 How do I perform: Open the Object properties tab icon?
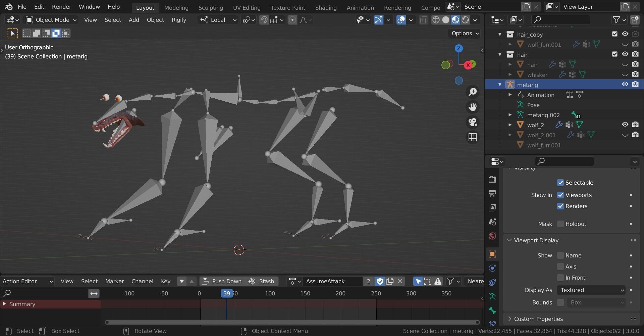coord(492,254)
